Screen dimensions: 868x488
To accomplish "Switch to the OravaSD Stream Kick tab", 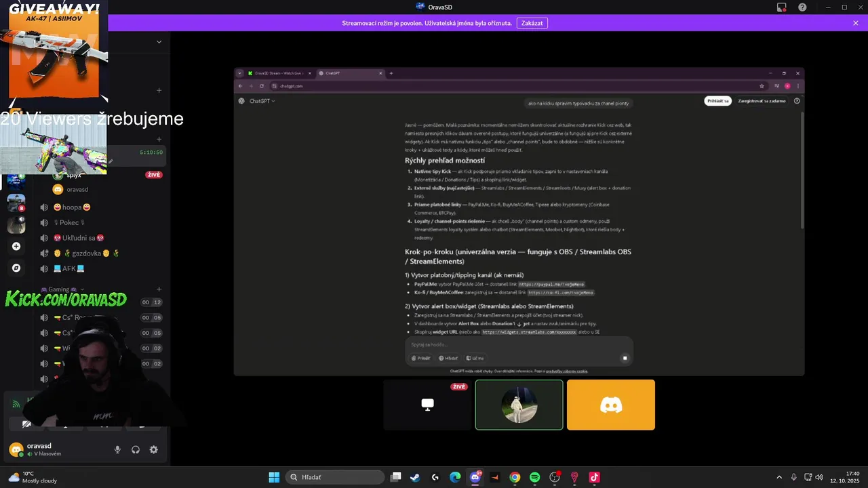I will (279, 73).
